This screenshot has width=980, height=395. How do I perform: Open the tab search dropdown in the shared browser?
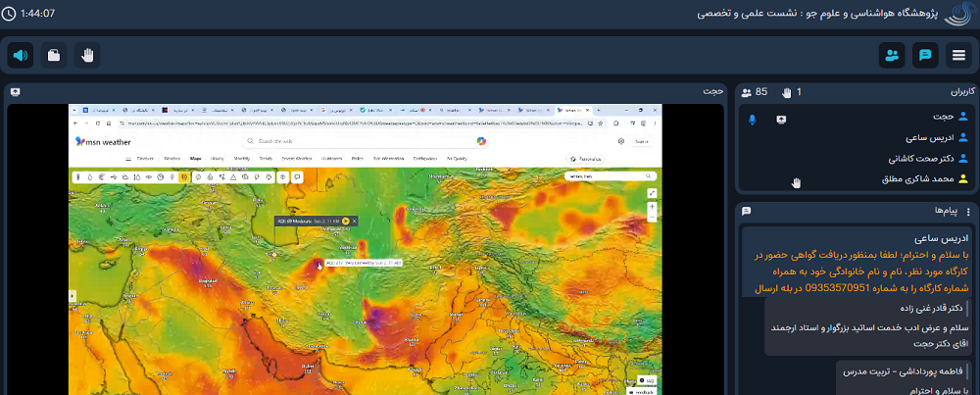[x=74, y=110]
